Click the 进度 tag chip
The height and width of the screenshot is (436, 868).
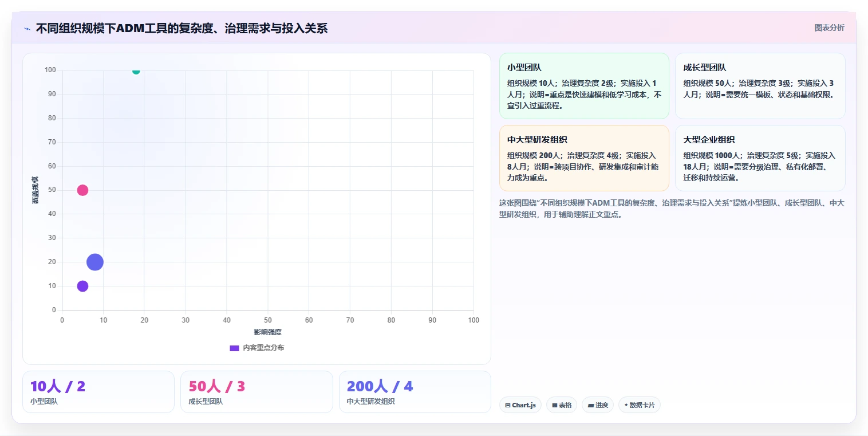click(x=597, y=405)
